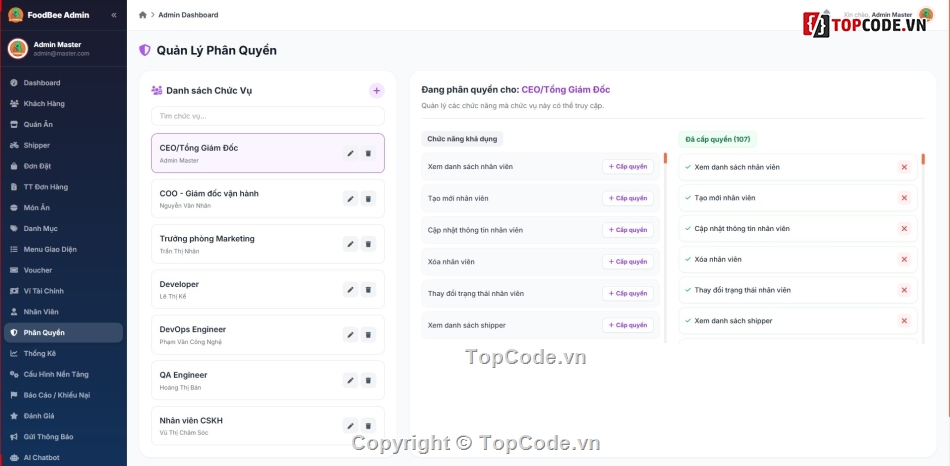Open TT Đơn Hàng sidebar item
This screenshot has height=466, width=950.
coord(63,187)
